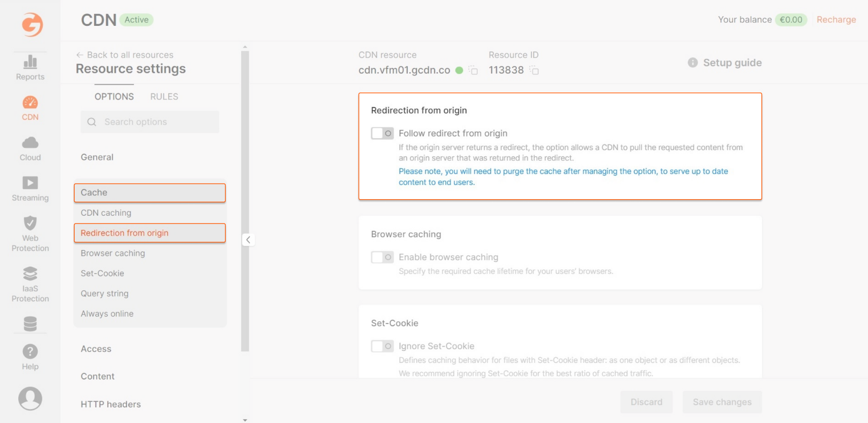
Task: Copy the Resource ID value
Action: (x=534, y=70)
